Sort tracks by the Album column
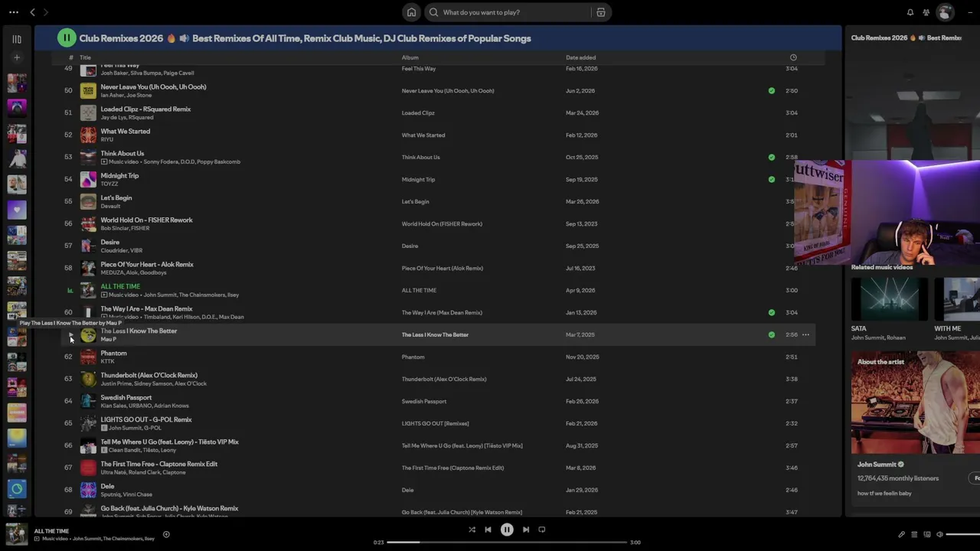980x551 pixels. 410,57
